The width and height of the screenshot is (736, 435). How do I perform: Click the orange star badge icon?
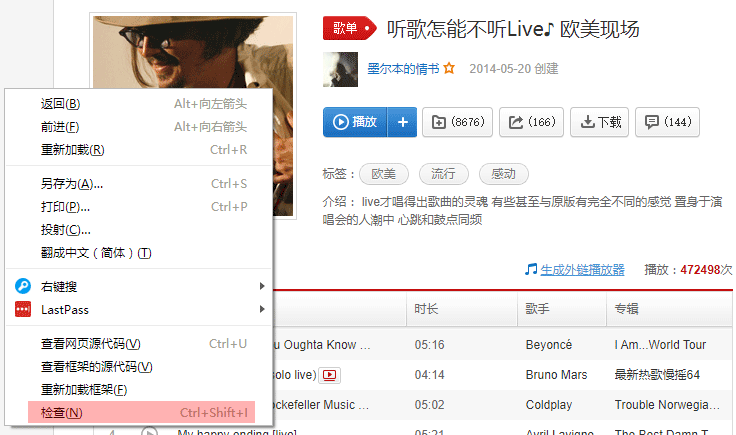(449, 69)
